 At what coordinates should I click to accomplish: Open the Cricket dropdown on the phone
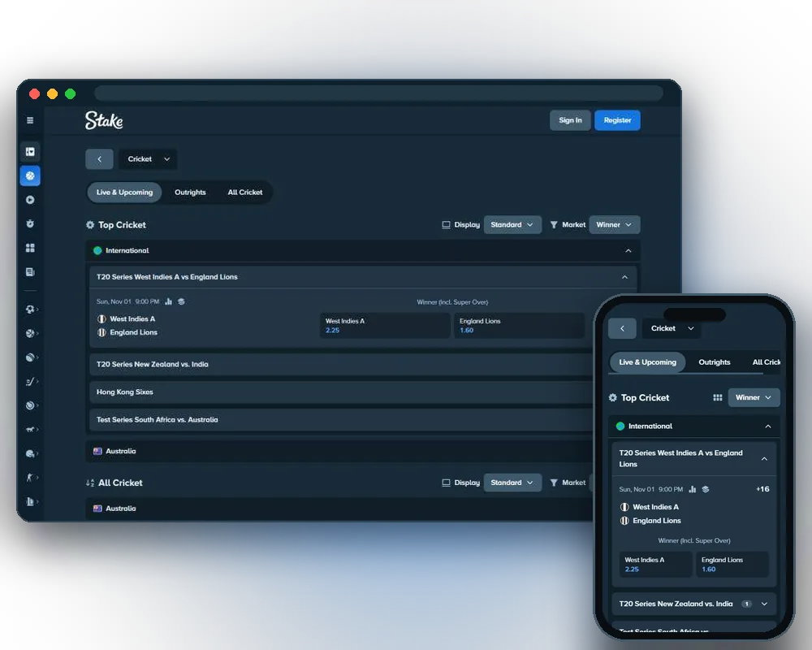[672, 328]
